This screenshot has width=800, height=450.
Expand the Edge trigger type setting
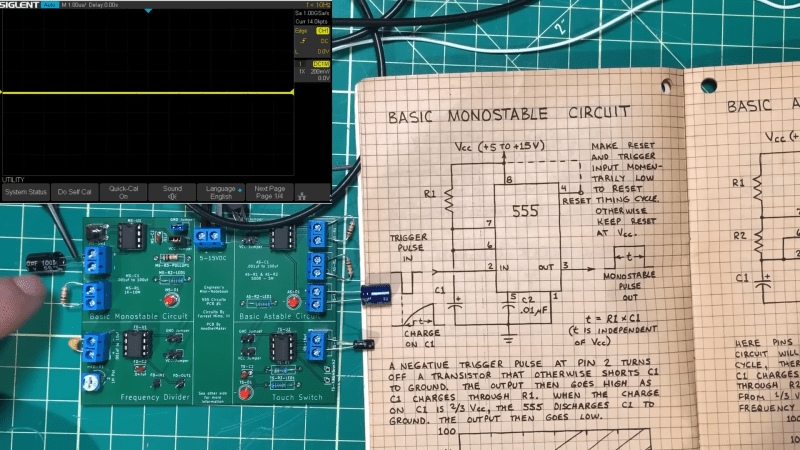click(x=301, y=31)
